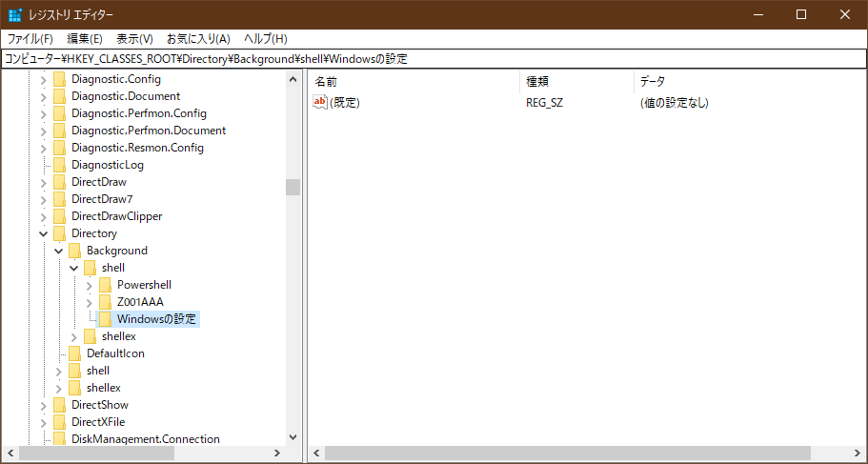Viewport: 868px width, 464px height.
Task: Collapse the Background key node
Action: tap(58, 251)
